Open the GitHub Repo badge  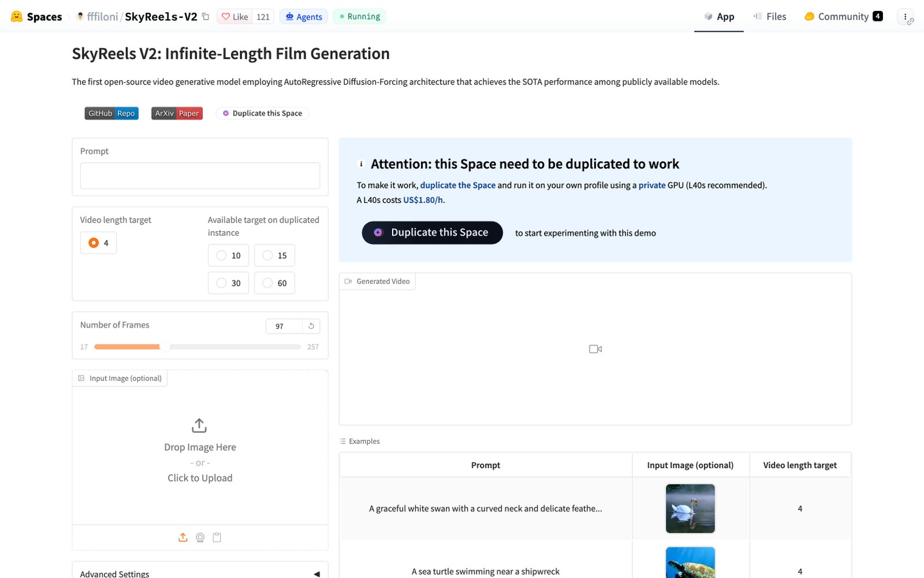click(x=111, y=113)
